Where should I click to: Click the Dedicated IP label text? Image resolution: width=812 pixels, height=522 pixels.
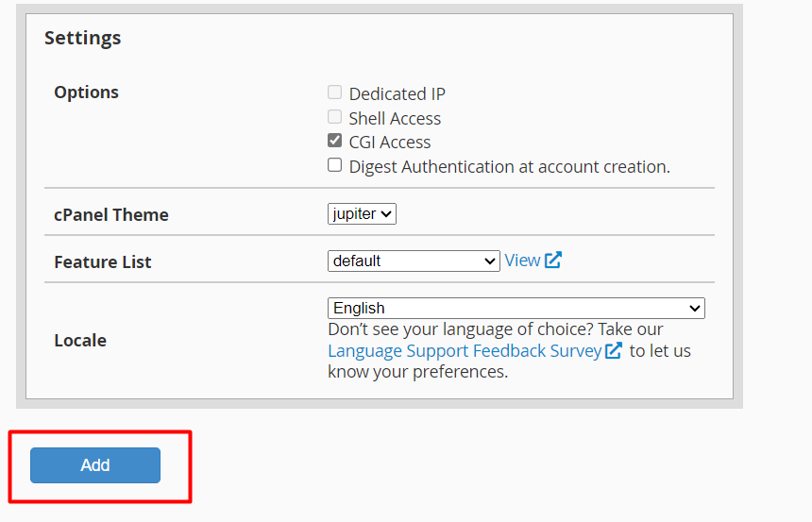point(397,94)
